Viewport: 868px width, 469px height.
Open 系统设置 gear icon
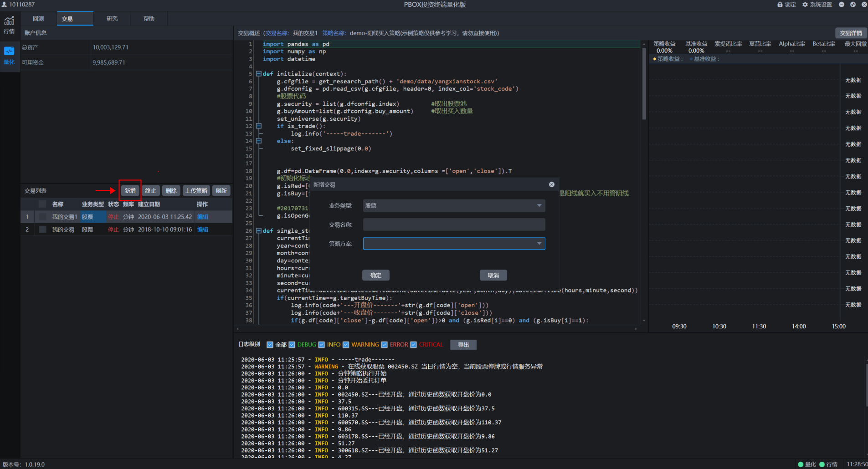(805, 5)
